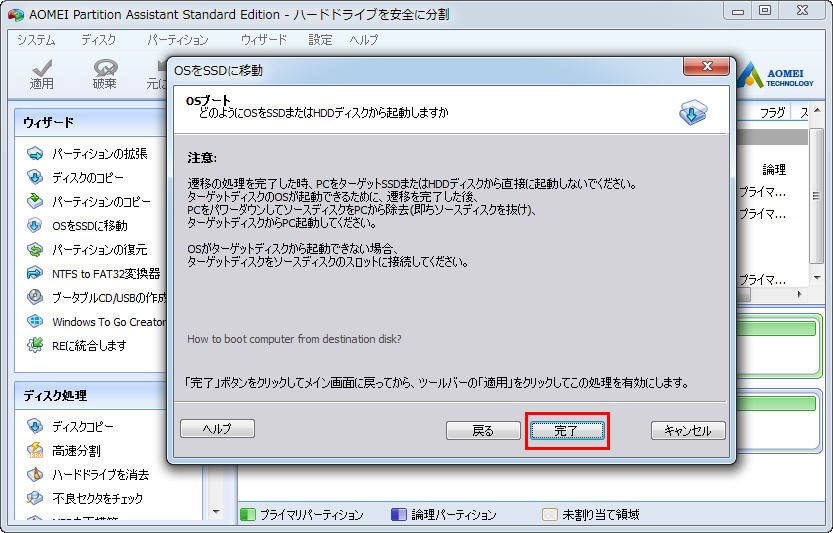Select ハードドライブを消去 entry text
The width and height of the screenshot is (833, 533).
click(x=101, y=475)
